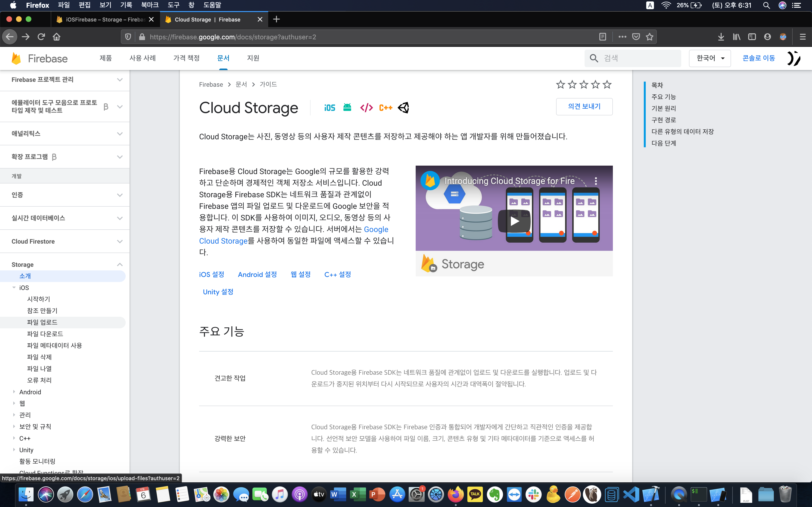This screenshot has height=507, width=812.
Task: Click the C++ platform icon
Action: tap(385, 108)
